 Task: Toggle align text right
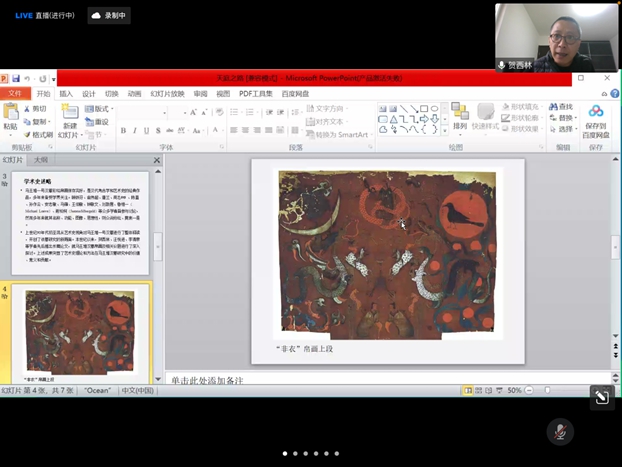click(x=257, y=130)
